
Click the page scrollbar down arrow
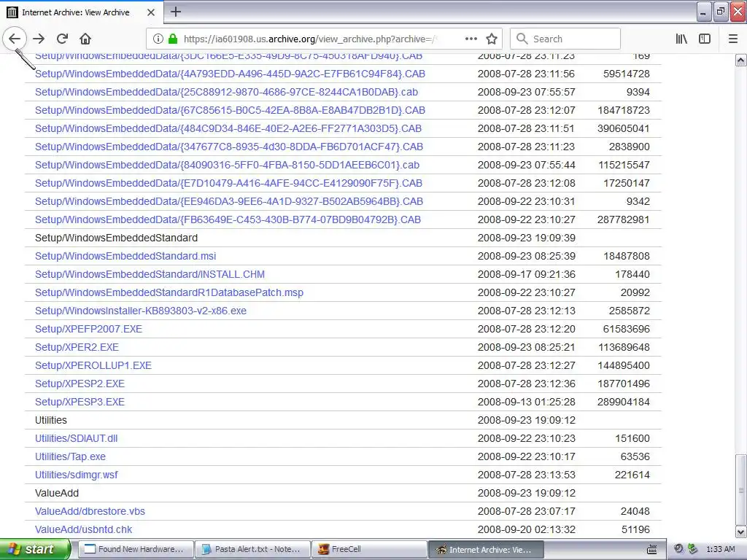coord(740,532)
